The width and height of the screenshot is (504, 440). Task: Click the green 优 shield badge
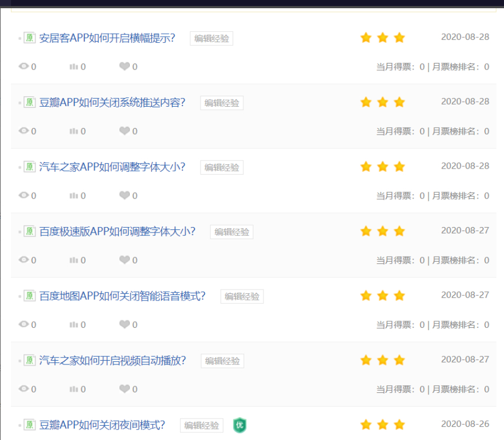point(240,425)
